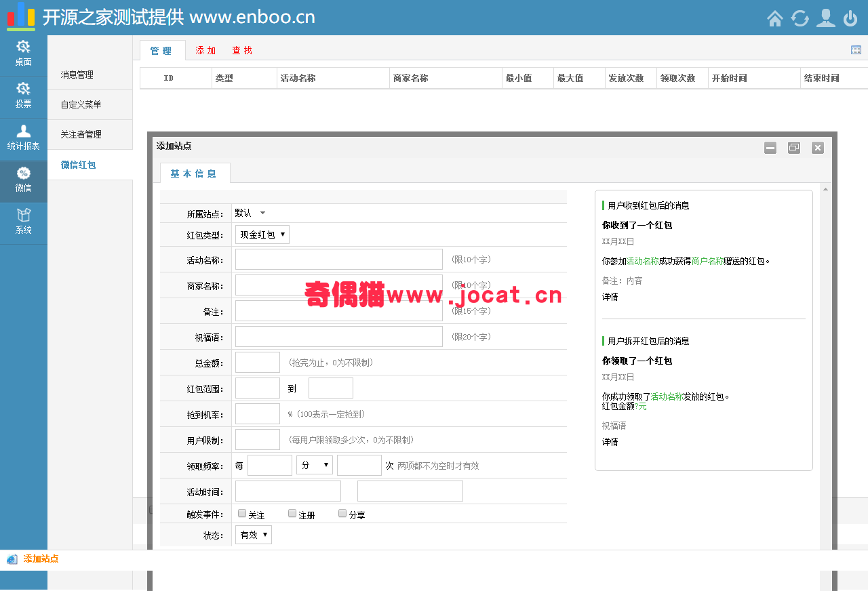The width and height of the screenshot is (868, 591).
Task: Expand the 所属站点 默认 dropdown
Action: pyautogui.click(x=250, y=213)
